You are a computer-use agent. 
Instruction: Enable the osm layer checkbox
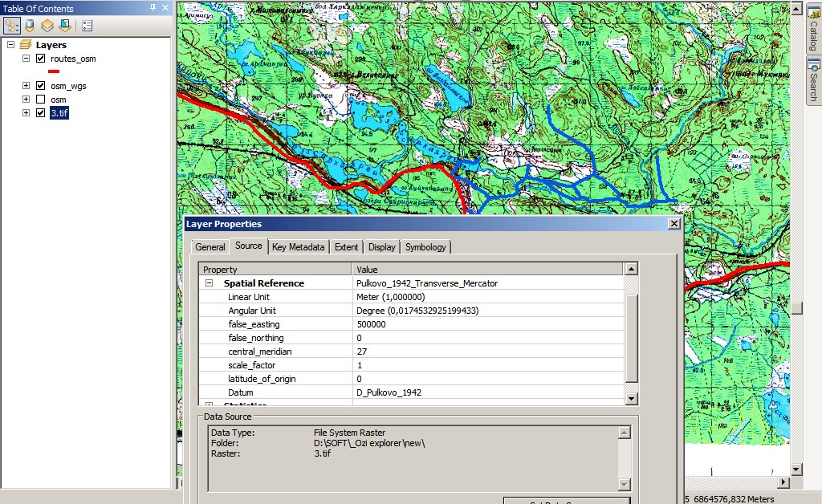[x=40, y=100]
